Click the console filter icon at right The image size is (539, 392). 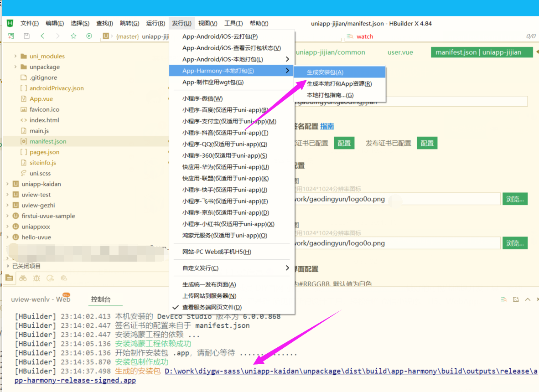click(503, 299)
